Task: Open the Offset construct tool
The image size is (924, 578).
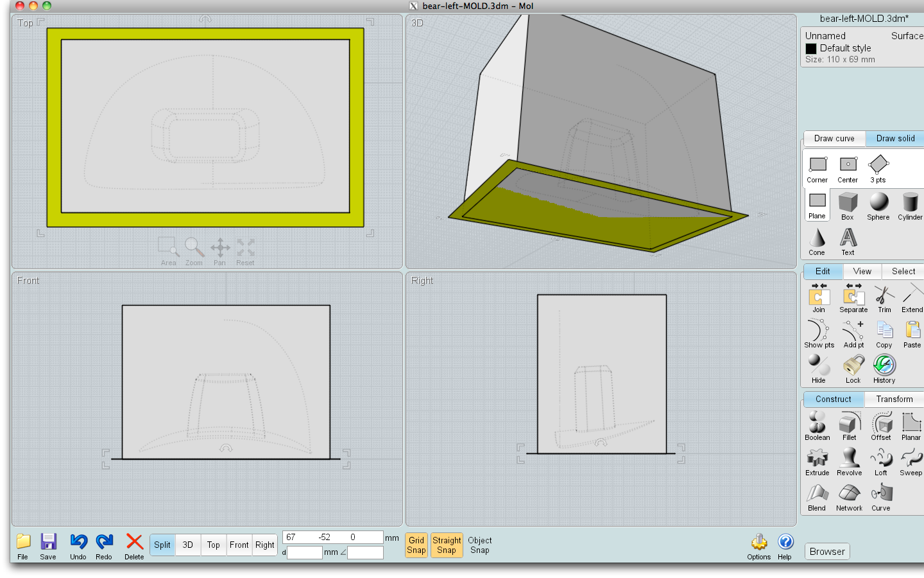Action: 881,426
